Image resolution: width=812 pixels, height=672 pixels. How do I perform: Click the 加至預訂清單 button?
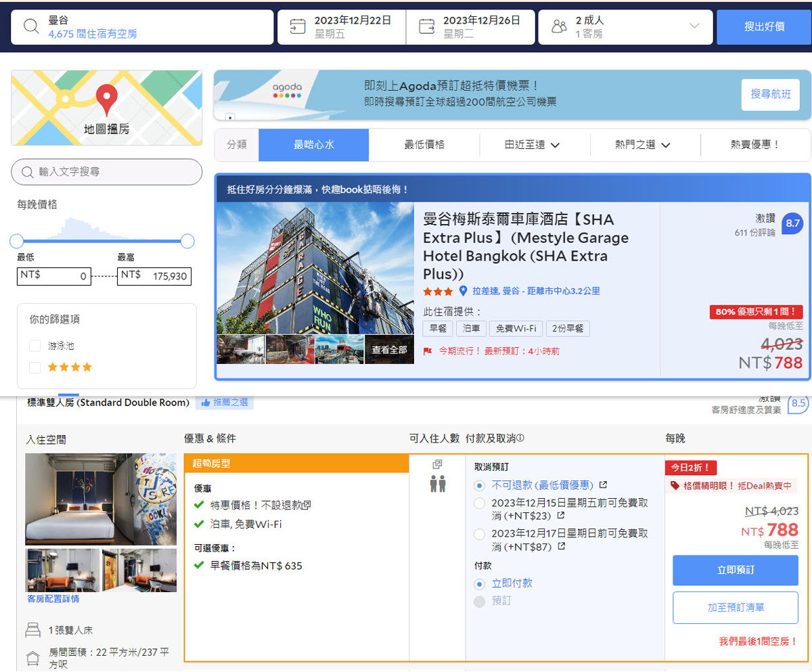coord(736,608)
